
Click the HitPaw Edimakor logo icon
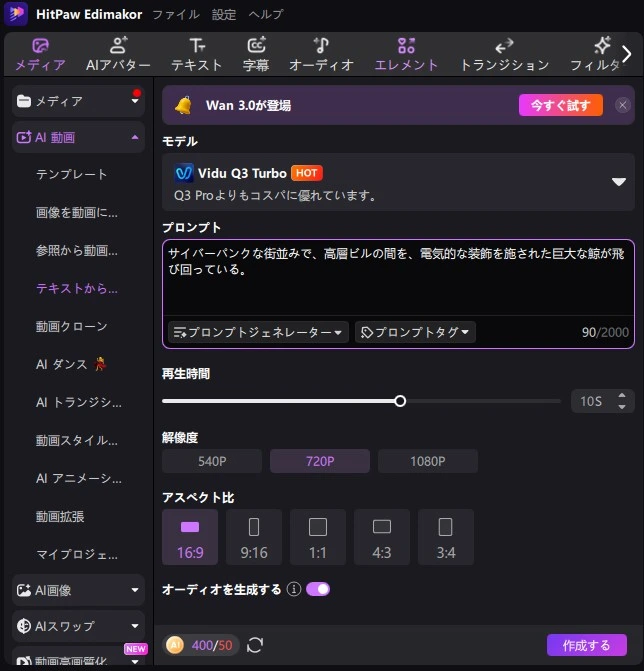16,14
